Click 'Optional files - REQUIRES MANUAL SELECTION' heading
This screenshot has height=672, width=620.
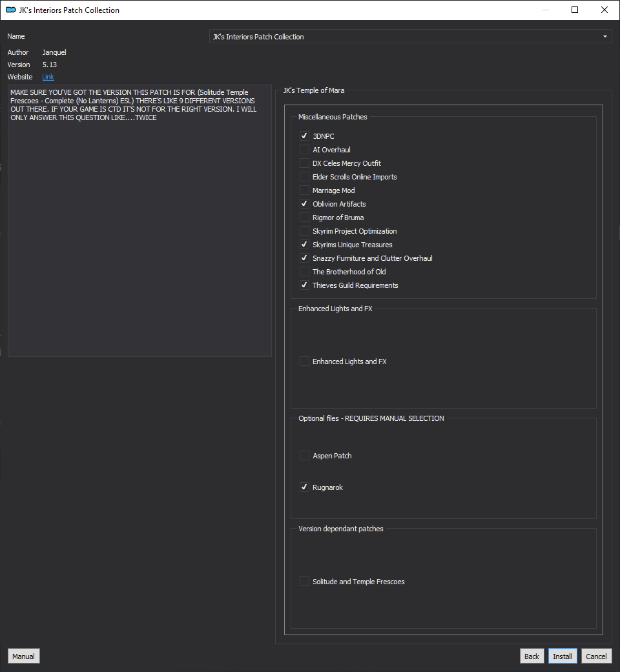371,418
